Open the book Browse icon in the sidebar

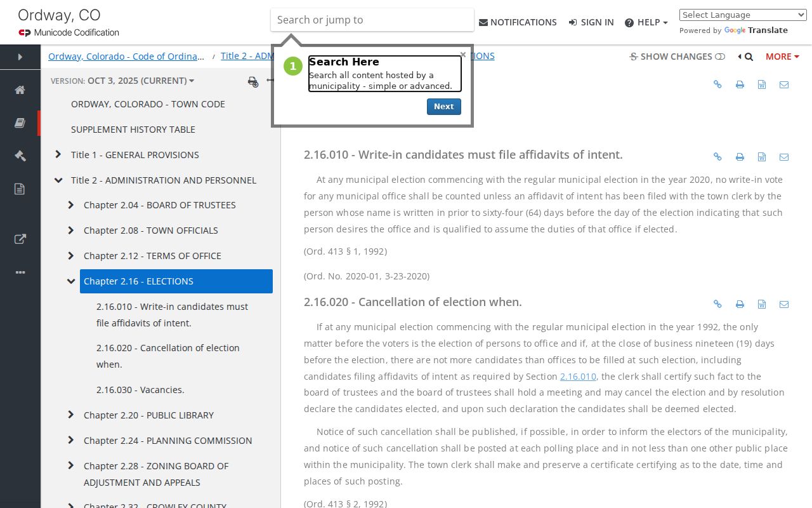(x=20, y=123)
